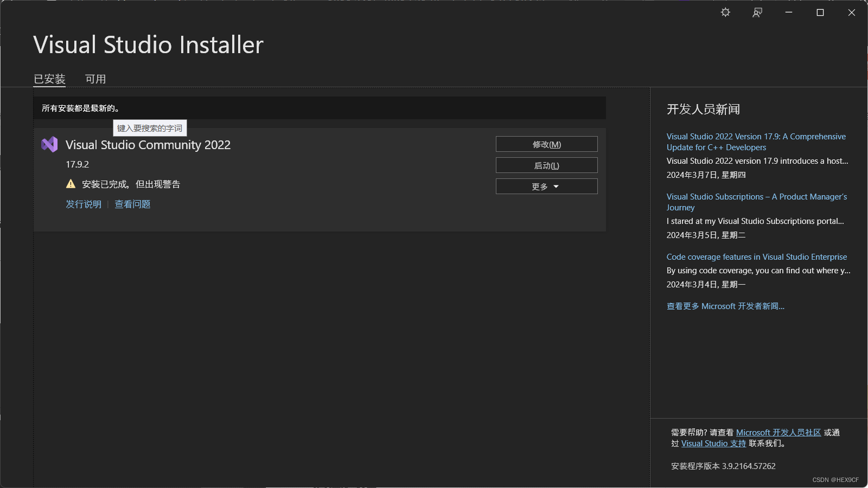Click the date 2024年3月4日, 星期一
The width and height of the screenshot is (868, 488).
(706, 285)
